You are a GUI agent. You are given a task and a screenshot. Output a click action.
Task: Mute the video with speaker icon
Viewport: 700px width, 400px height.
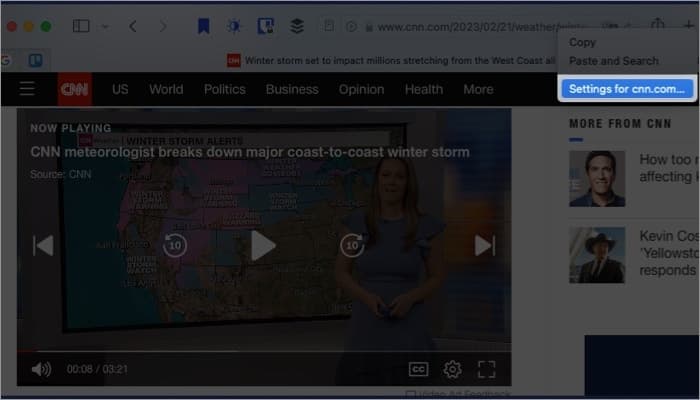tap(41, 369)
